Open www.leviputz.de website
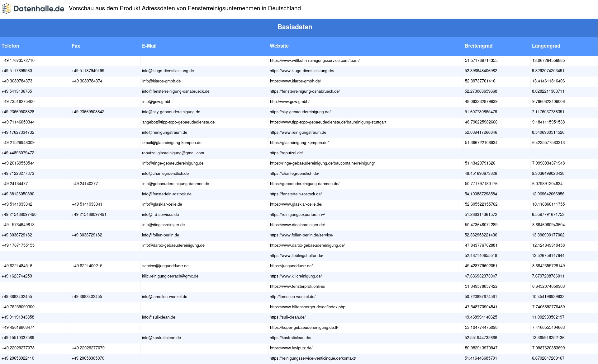Image resolution: width=598 pixels, height=364 pixels. [291, 348]
